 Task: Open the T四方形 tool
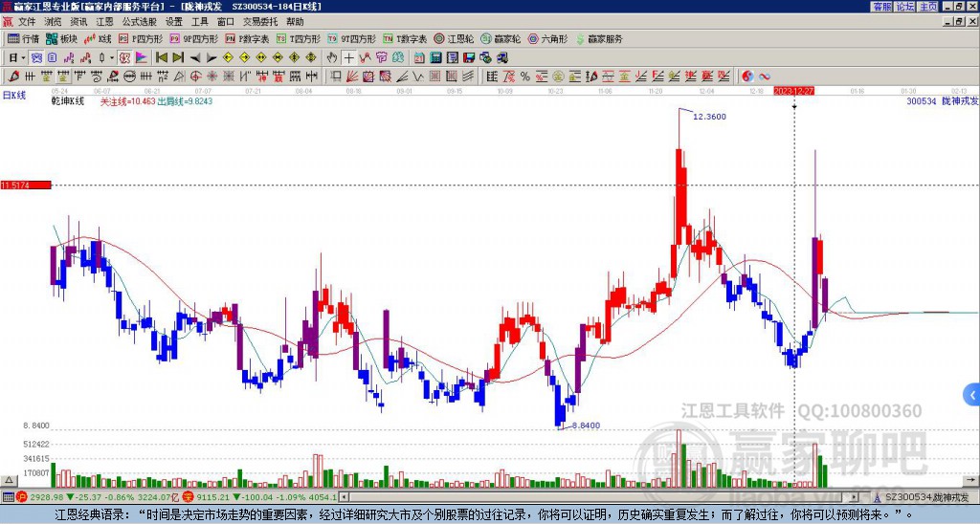click(299, 38)
